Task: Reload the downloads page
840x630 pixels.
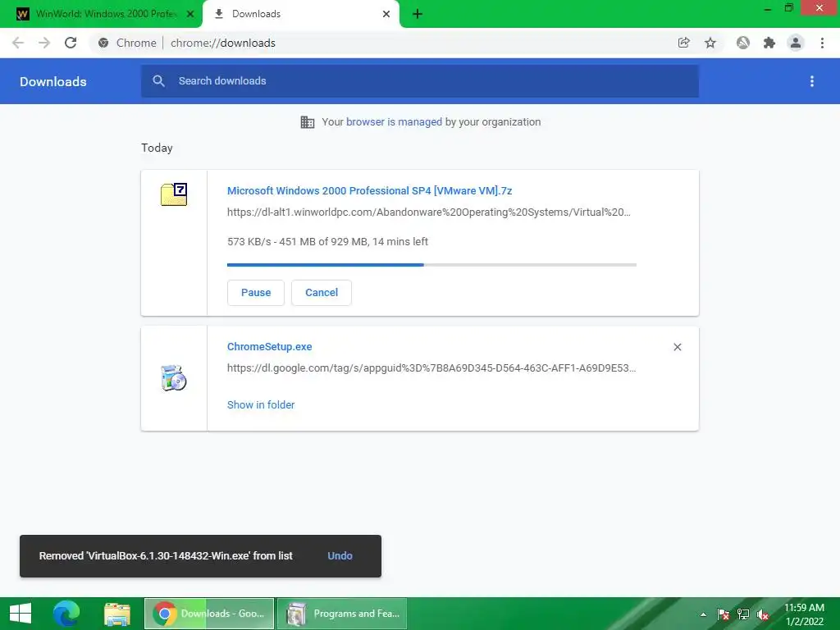Action: pos(71,43)
